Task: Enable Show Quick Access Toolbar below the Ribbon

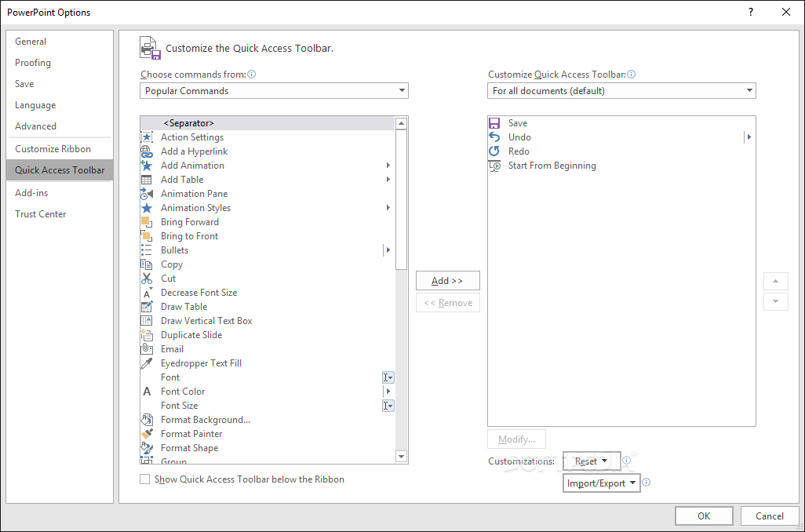Action: [145, 479]
